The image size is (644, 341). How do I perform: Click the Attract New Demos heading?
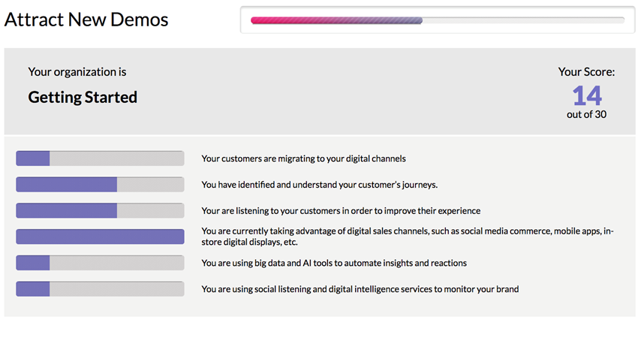coord(86,20)
